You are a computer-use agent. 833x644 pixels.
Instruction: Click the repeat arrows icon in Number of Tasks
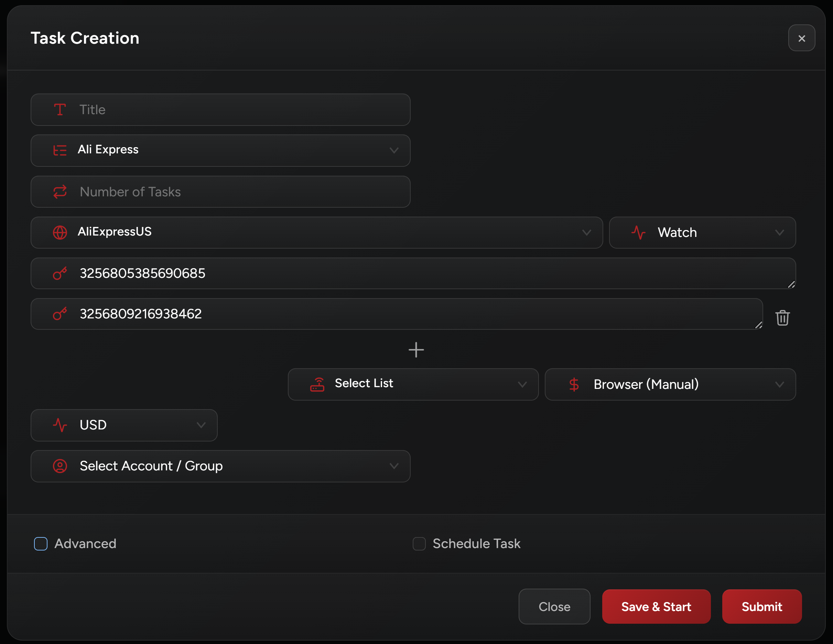[60, 192]
